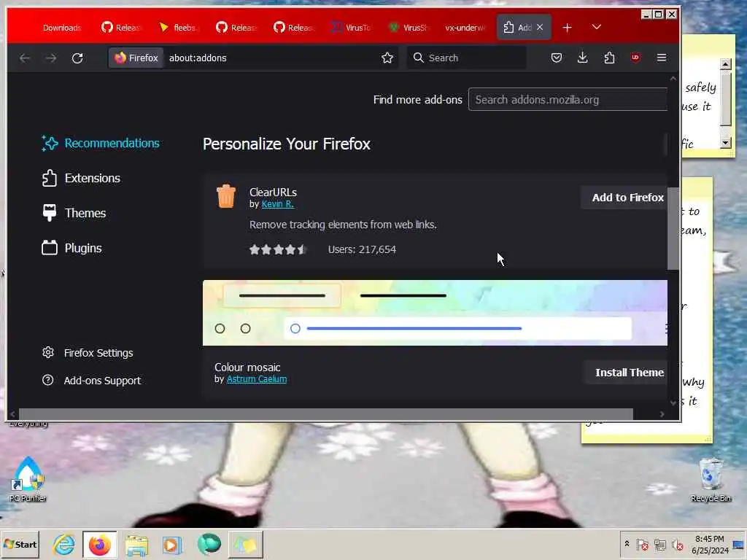Viewport: 747px width, 560px height.
Task: Close the Add-ons tab
Action: point(540,28)
